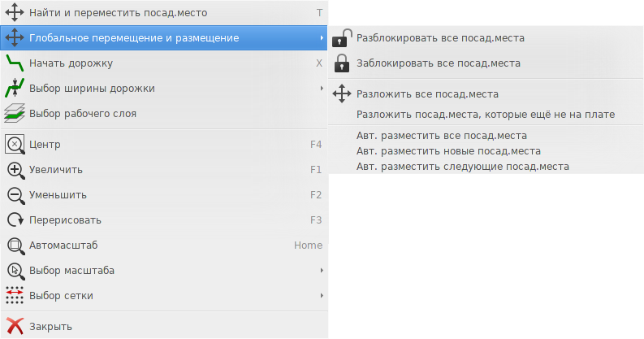Click the move-arrows icon beside Найти и переместить посад.место
Viewport: 644px width, 339px height.
click(x=15, y=12)
